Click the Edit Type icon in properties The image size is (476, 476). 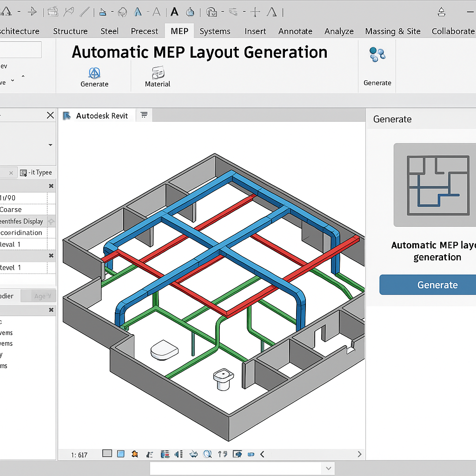coord(24,172)
